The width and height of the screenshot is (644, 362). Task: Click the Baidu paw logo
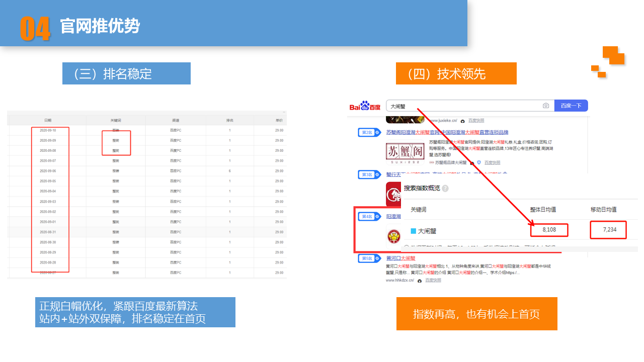tap(365, 106)
